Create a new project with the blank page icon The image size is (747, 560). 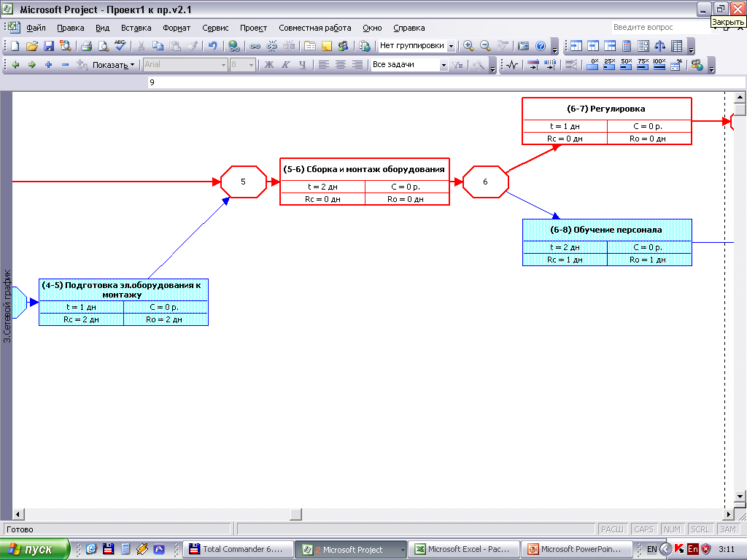pos(15,46)
